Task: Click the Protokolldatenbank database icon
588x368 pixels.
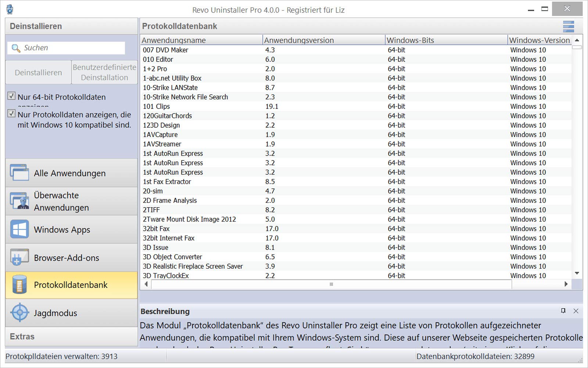Action: click(x=19, y=285)
